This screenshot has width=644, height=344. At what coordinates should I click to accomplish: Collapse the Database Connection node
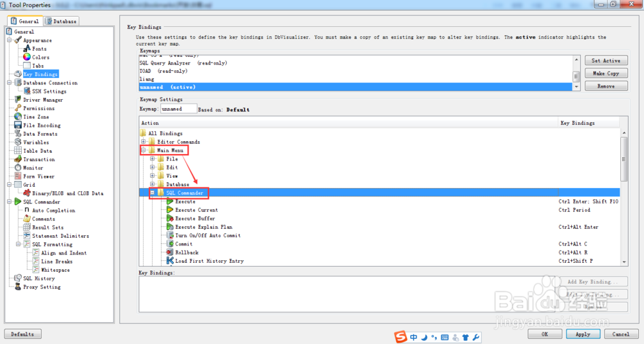(x=10, y=82)
